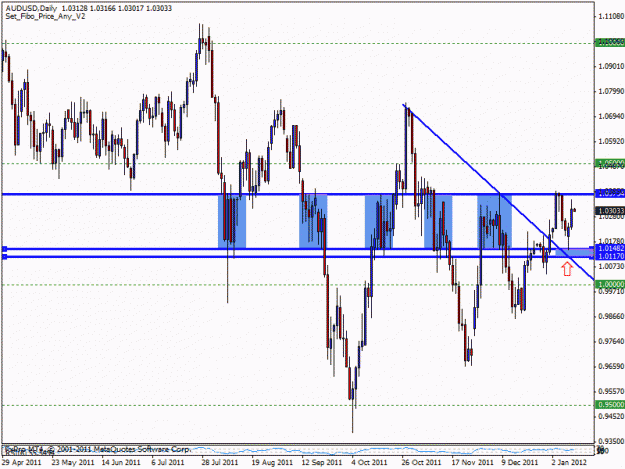This screenshot has width=625, height=469.
Task: Click the 6 Jul 2011 date label
Action: pyautogui.click(x=168, y=462)
